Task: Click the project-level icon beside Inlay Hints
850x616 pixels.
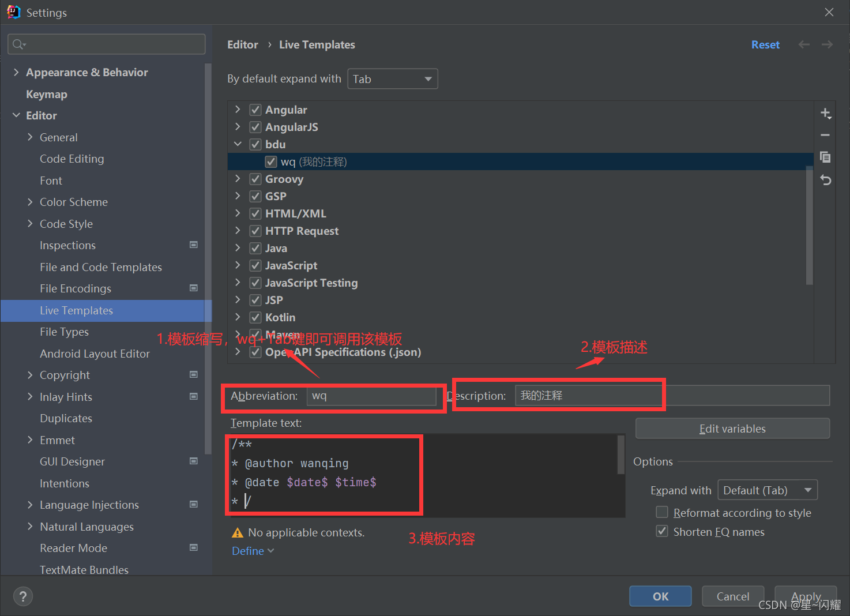Action: coord(194,396)
